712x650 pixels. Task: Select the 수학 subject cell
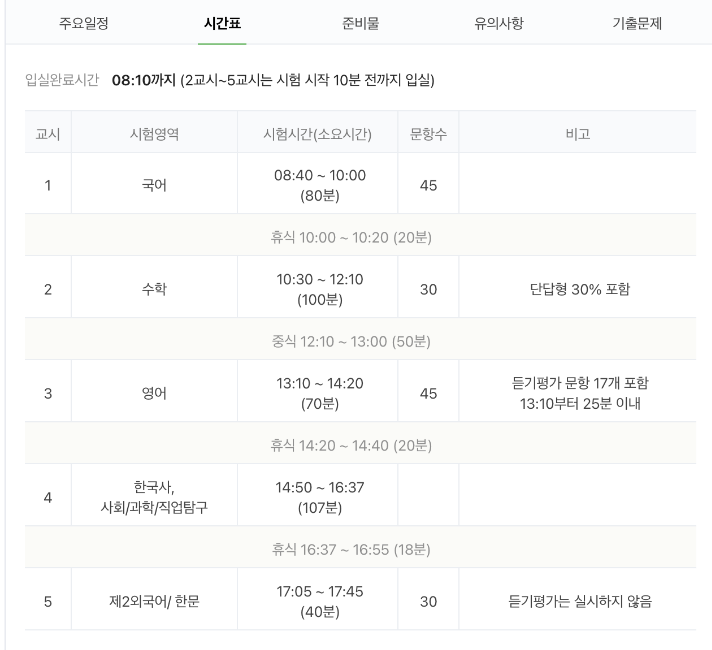coord(154,289)
